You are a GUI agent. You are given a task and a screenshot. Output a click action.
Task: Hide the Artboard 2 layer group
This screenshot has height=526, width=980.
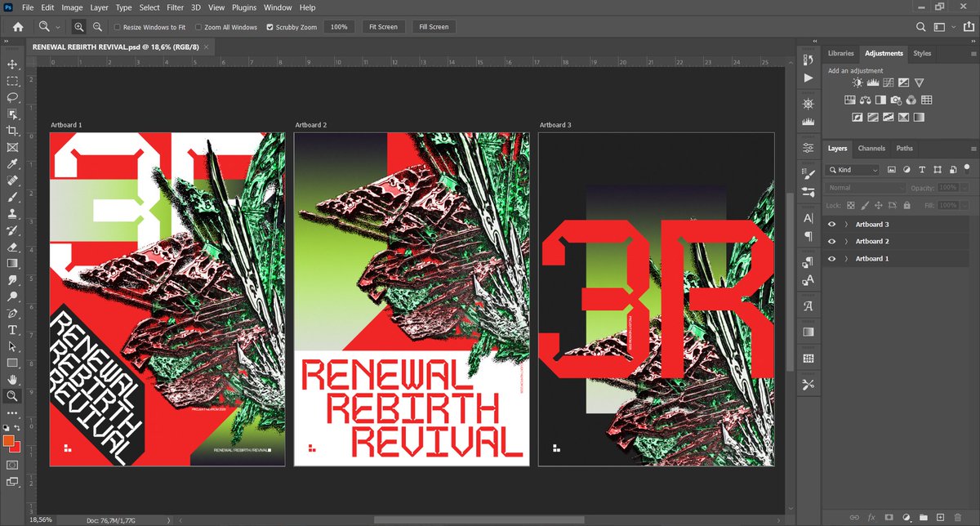click(831, 241)
